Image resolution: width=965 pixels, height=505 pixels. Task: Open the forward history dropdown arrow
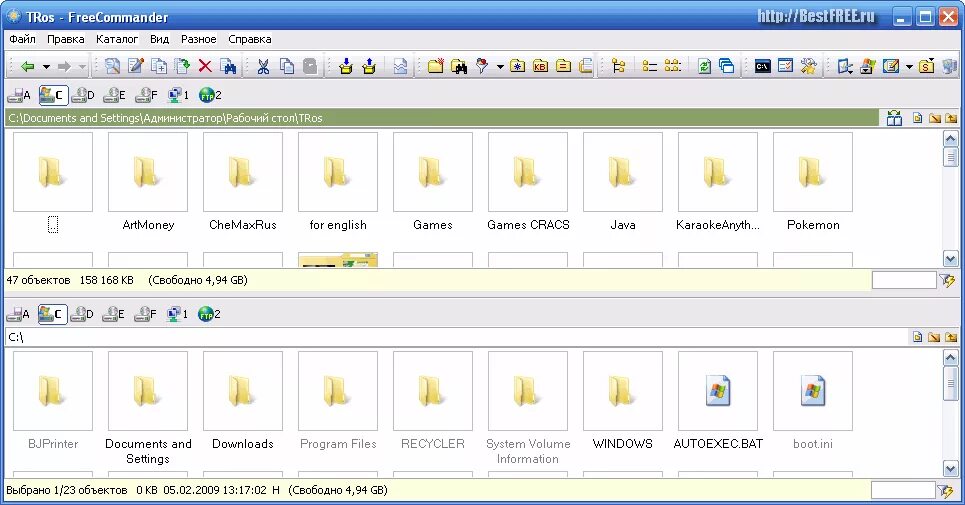[82, 66]
